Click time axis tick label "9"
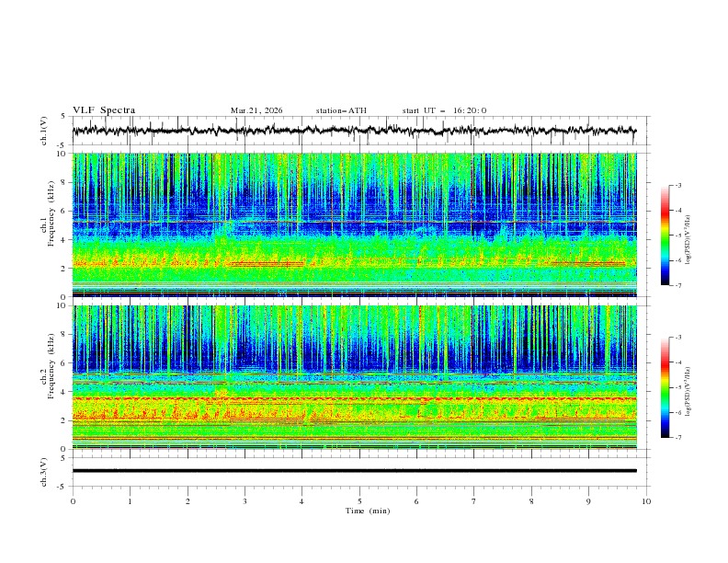728x563 pixels. pyautogui.click(x=588, y=501)
